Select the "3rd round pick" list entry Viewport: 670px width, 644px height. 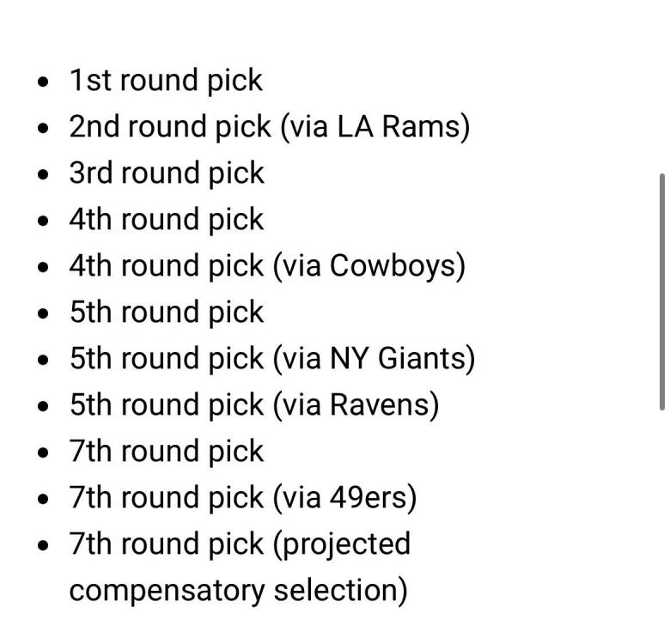click(167, 173)
